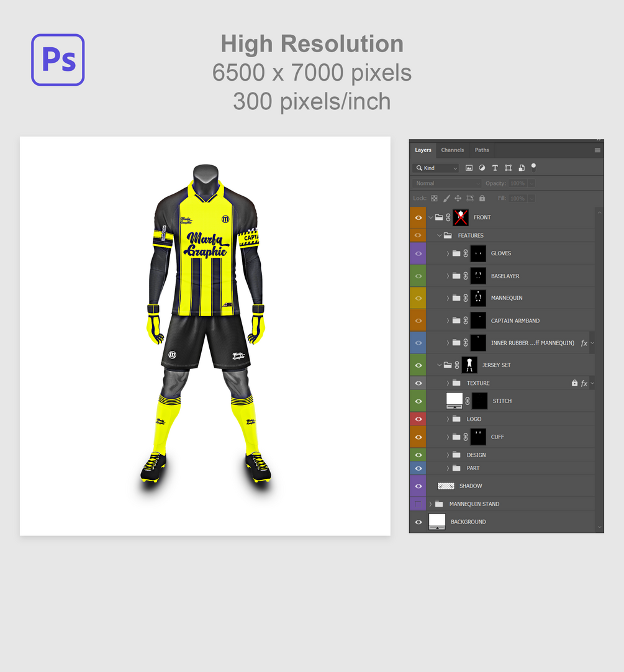624x672 pixels.
Task: Collapse the JERSEY SET group
Action: pyautogui.click(x=439, y=365)
